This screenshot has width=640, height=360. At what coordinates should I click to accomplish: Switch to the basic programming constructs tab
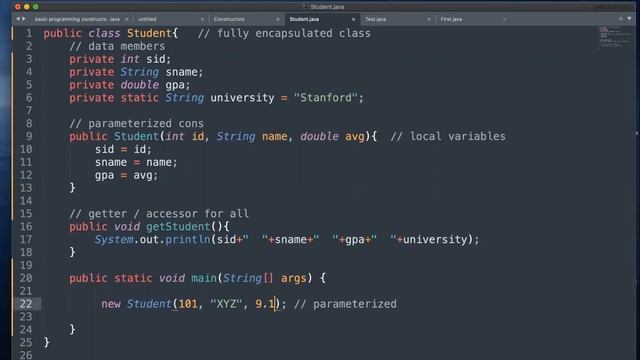[77, 19]
